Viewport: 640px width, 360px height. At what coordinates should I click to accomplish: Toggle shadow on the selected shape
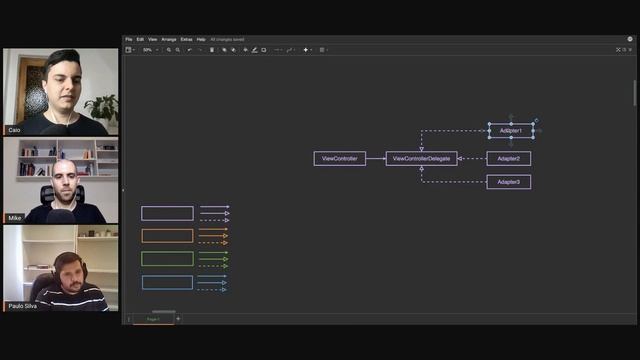pos(264,50)
